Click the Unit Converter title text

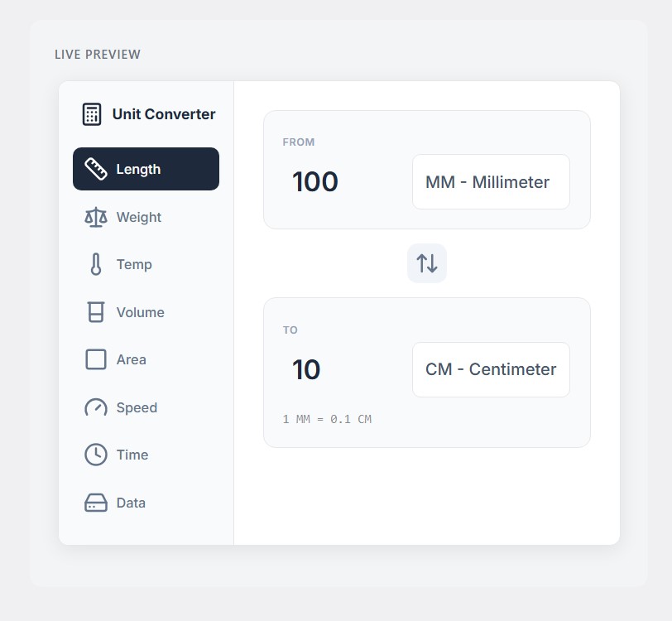164,114
